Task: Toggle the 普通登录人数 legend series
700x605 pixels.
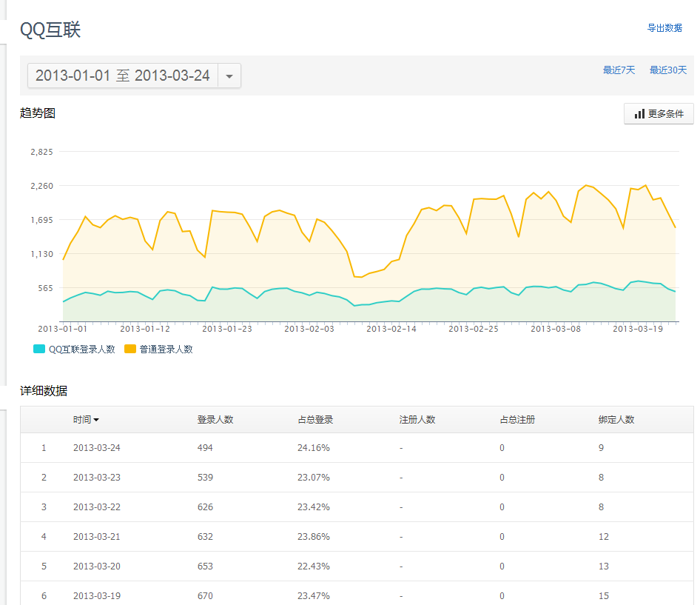Action: [x=166, y=350]
